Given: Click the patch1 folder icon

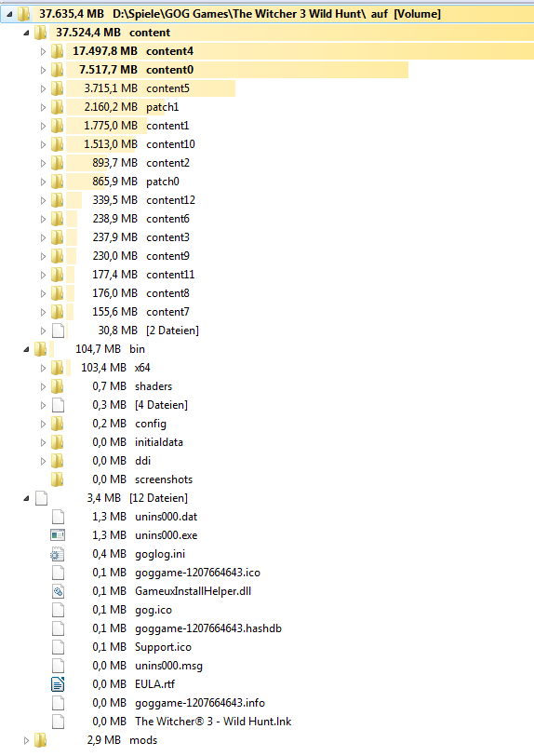Looking at the screenshot, I should (x=58, y=107).
